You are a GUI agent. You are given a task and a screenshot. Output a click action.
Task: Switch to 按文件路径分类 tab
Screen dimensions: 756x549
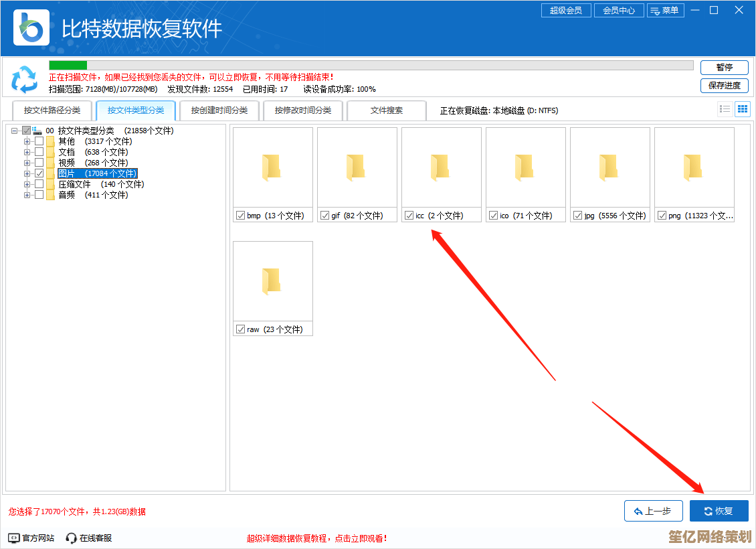coord(52,110)
